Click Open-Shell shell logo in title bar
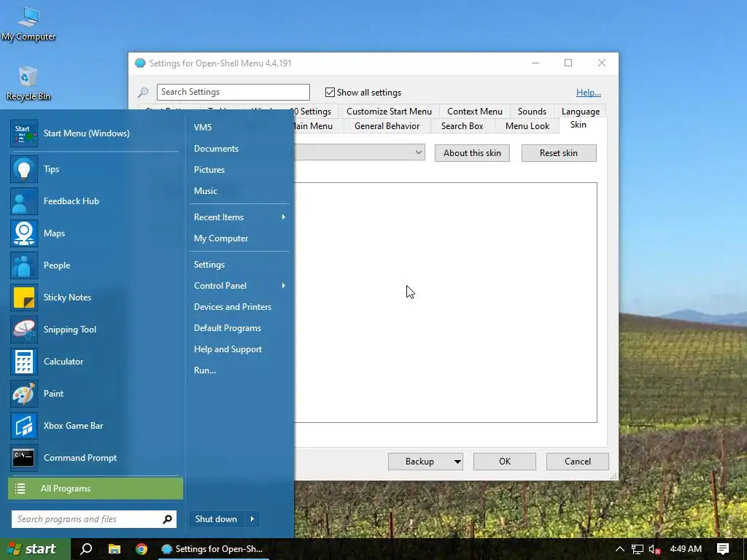The width and height of the screenshot is (747, 560). tap(139, 63)
